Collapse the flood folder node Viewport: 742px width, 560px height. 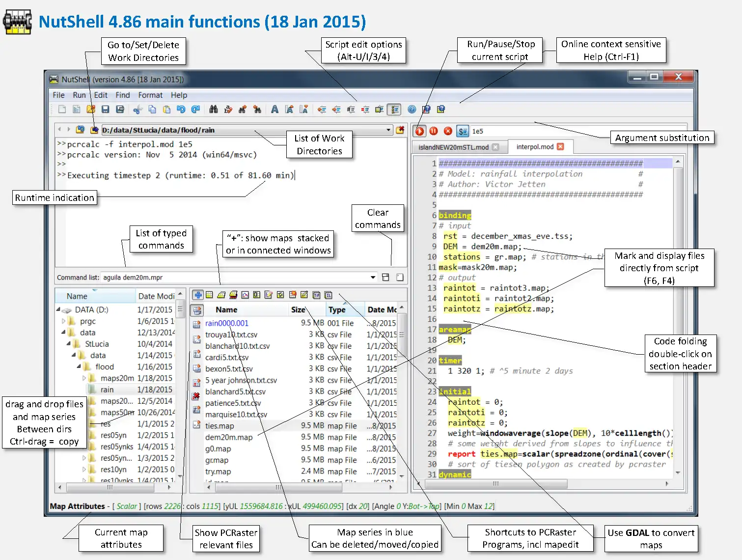pos(79,366)
